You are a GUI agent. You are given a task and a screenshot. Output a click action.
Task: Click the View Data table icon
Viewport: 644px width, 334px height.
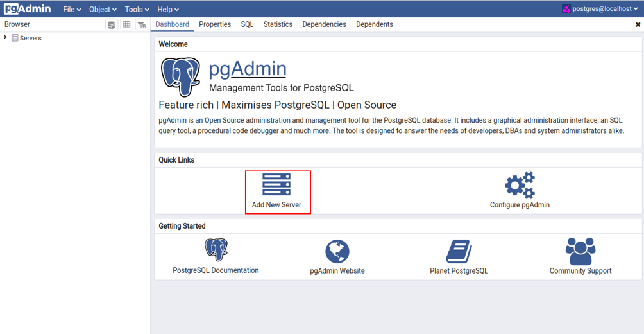coord(126,24)
